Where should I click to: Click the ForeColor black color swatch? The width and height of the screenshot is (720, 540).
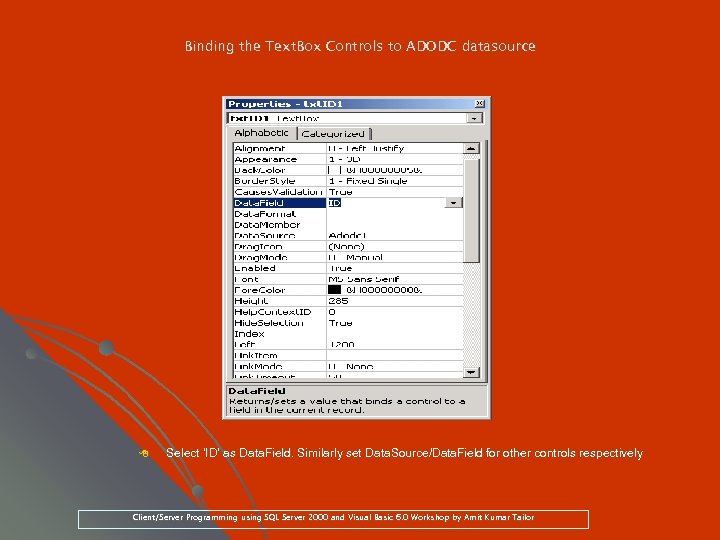coord(334,290)
